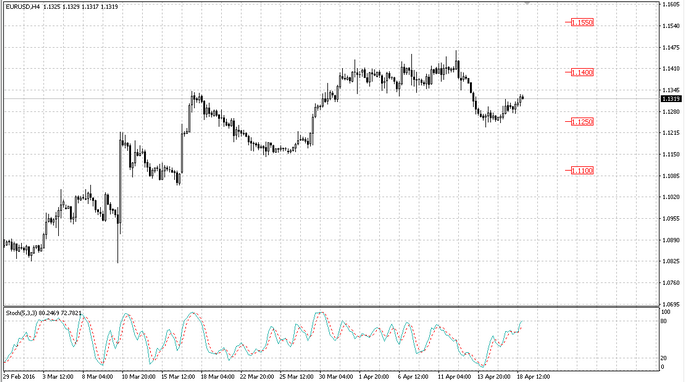
Task: Click the 1.0760 price scale value
Action: 671,283
